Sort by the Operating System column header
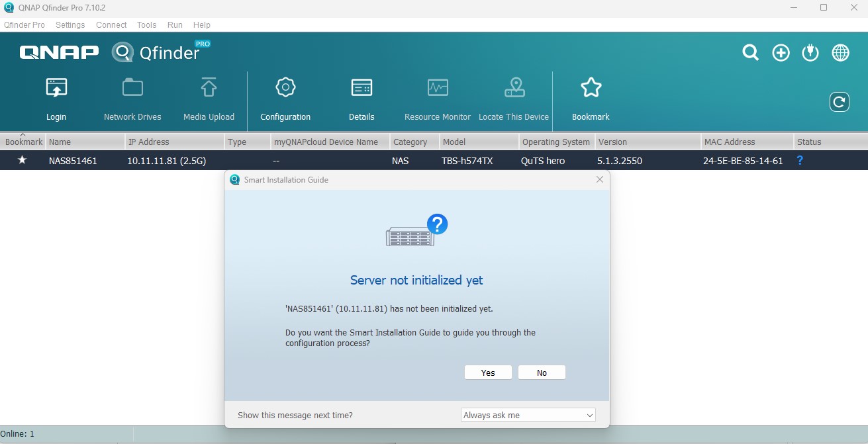 pos(557,142)
